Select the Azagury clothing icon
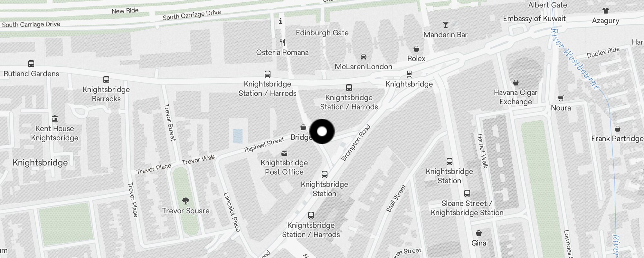Image resolution: width=644 pixels, height=258 pixels. [606, 10]
